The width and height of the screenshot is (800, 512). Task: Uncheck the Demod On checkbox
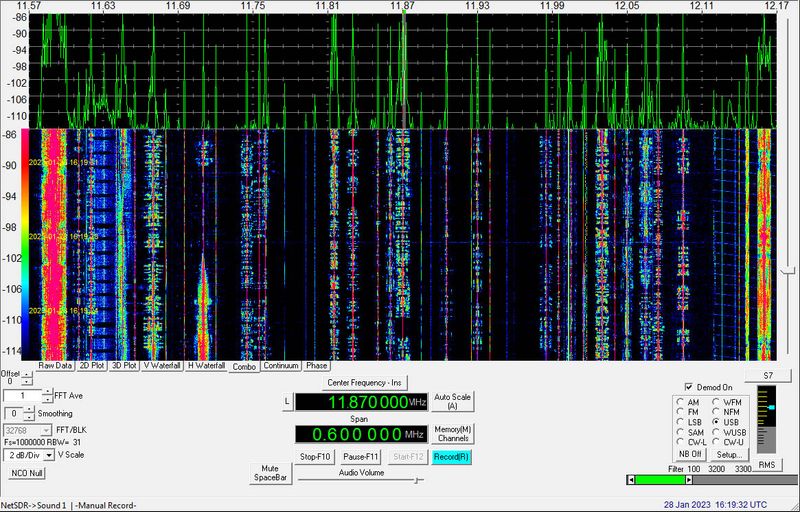point(689,388)
